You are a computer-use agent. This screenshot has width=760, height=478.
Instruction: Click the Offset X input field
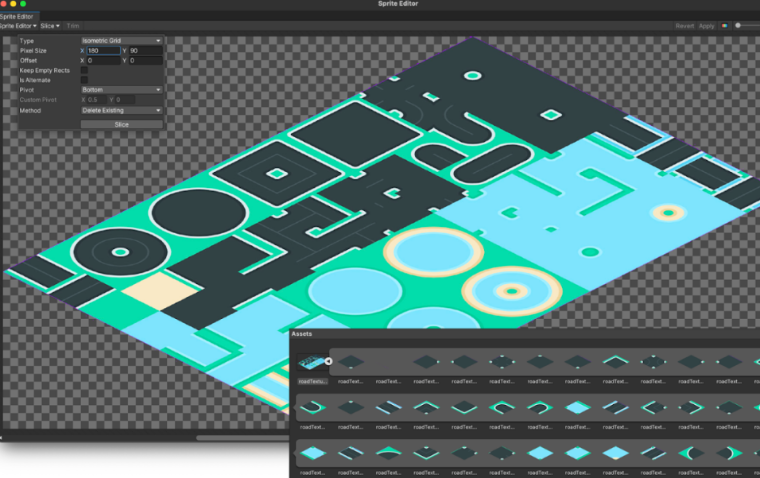pyautogui.click(x=103, y=61)
